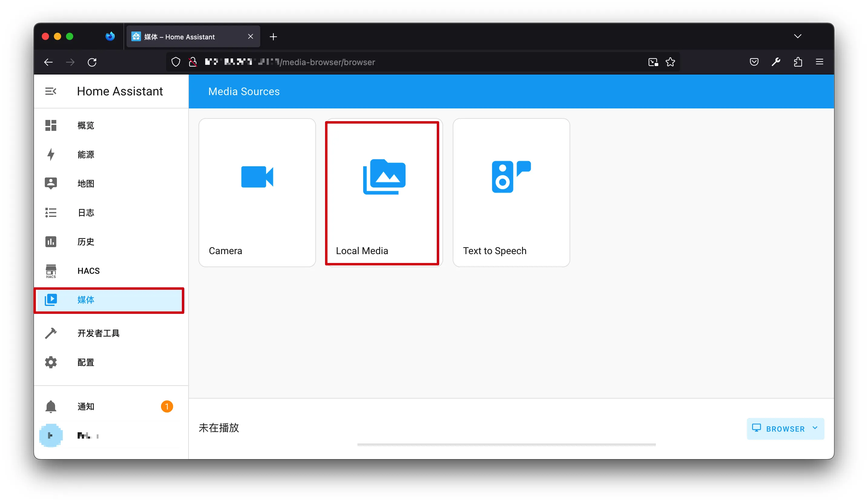Open the HACS store icon
This screenshot has width=868, height=504.
pos(51,271)
